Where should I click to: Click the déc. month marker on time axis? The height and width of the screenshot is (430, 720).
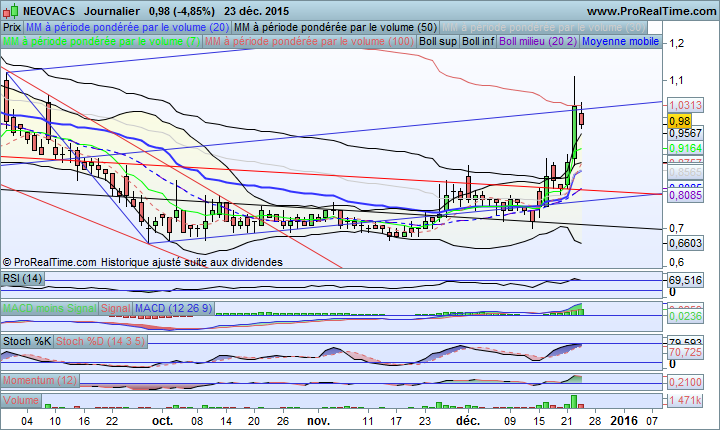(x=468, y=420)
